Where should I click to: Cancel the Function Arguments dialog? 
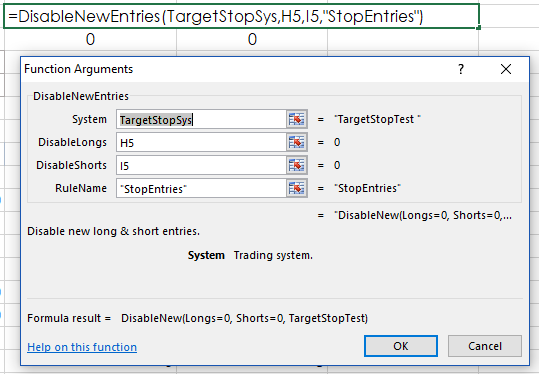point(485,346)
